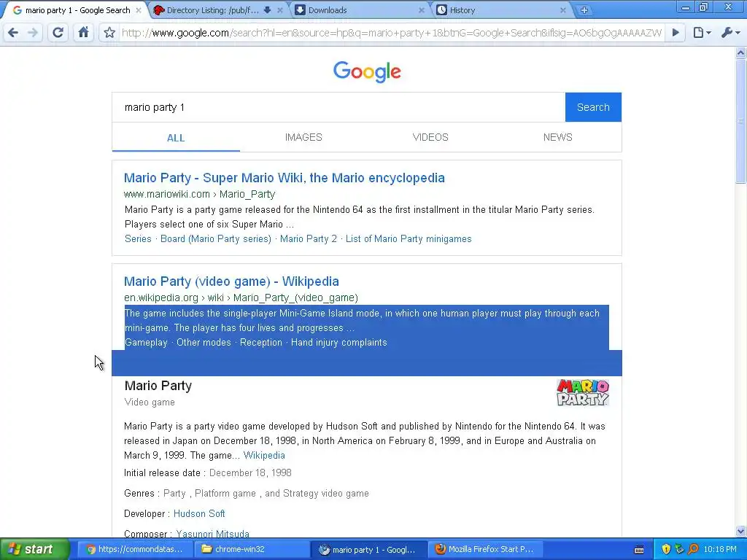This screenshot has width=747, height=560.
Task: Open the Series sublink
Action: click(x=138, y=238)
